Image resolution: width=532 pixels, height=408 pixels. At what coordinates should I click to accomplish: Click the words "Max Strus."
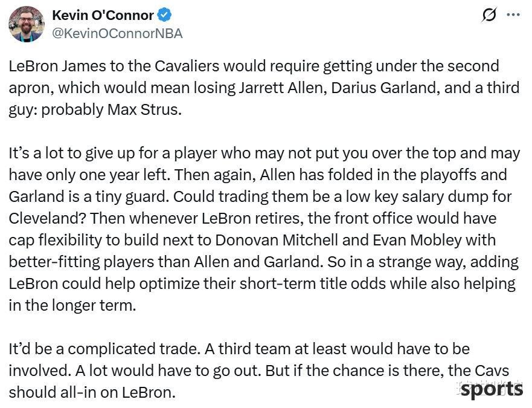tap(144, 109)
